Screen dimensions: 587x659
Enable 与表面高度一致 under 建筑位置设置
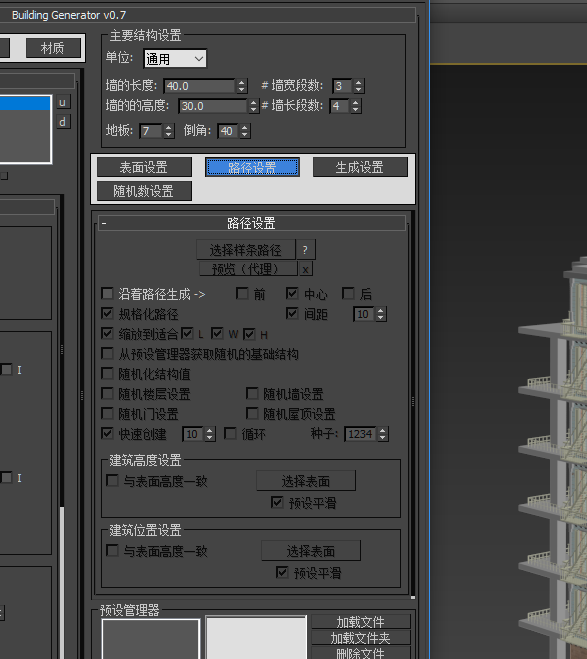coord(113,551)
